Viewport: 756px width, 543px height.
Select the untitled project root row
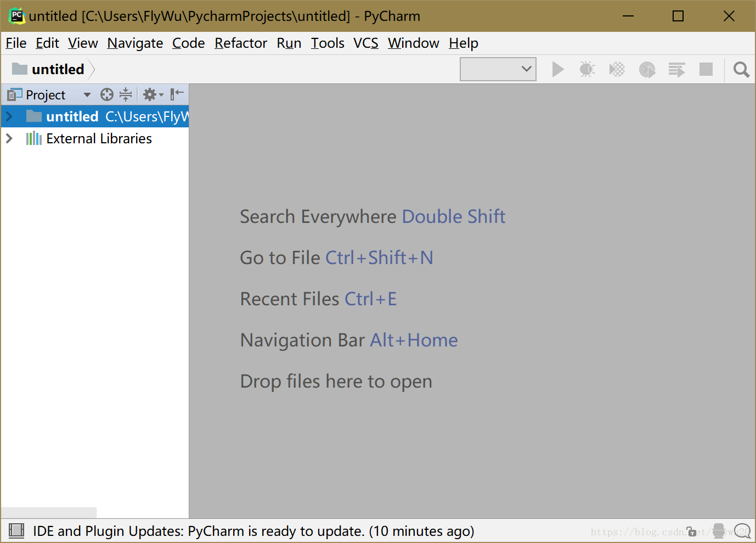95,116
